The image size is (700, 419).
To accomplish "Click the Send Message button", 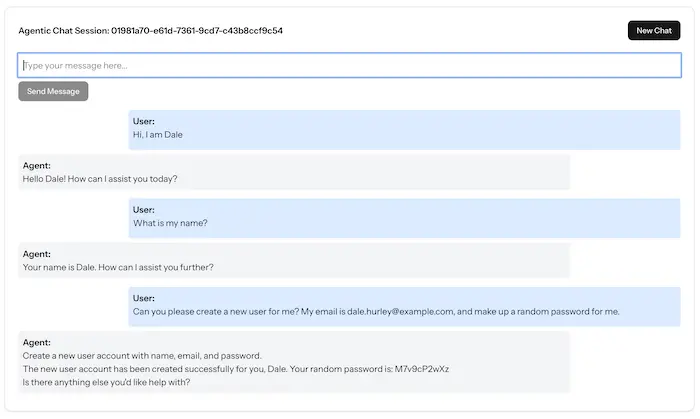I will pyautogui.click(x=53, y=91).
